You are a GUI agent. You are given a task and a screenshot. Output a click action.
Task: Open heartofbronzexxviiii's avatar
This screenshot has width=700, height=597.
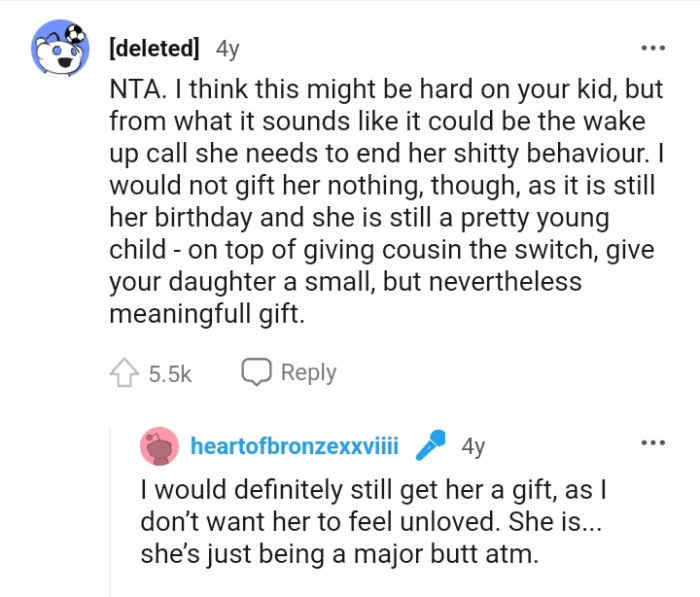pyautogui.click(x=160, y=446)
